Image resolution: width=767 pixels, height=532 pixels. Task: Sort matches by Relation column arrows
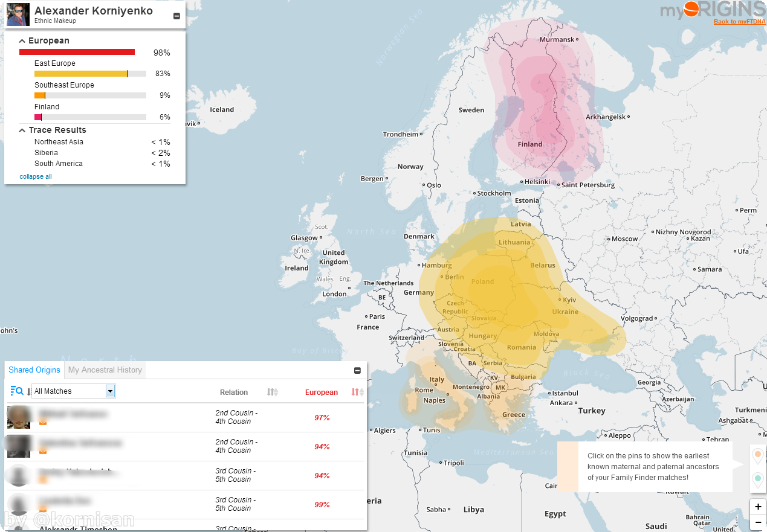tap(272, 393)
